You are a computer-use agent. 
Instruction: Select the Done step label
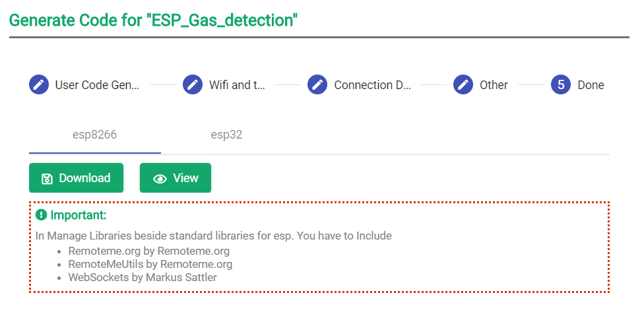click(x=591, y=85)
